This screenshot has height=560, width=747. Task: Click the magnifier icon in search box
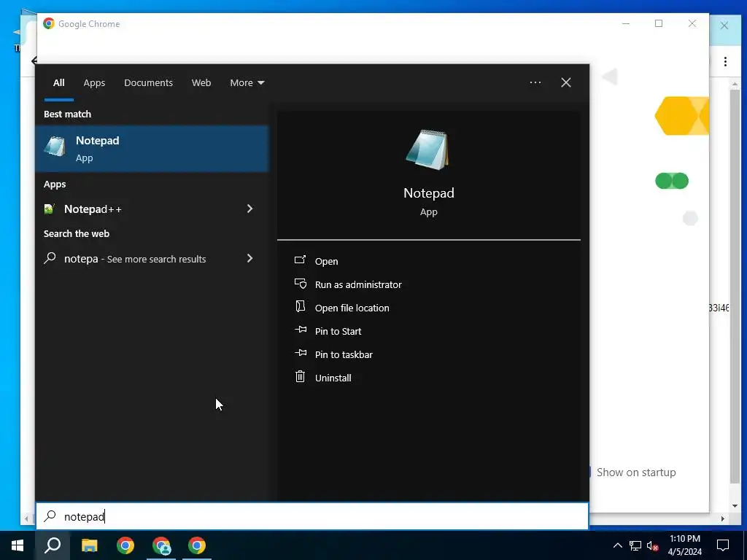coord(50,516)
